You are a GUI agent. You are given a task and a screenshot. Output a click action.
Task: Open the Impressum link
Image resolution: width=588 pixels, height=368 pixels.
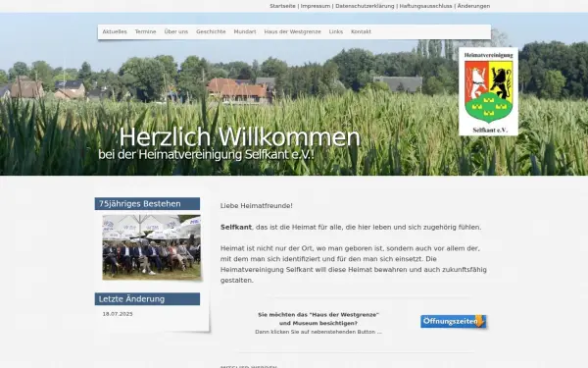[316, 6]
